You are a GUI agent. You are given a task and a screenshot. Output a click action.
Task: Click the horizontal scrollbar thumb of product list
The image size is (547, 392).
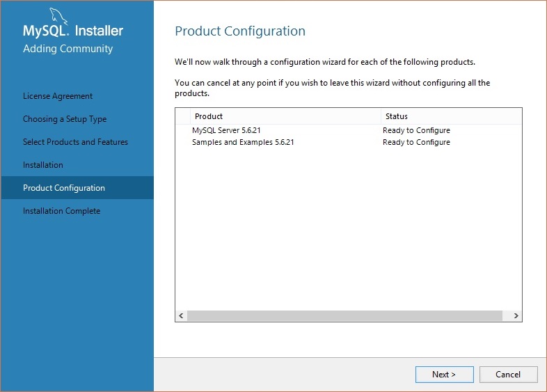click(x=344, y=315)
